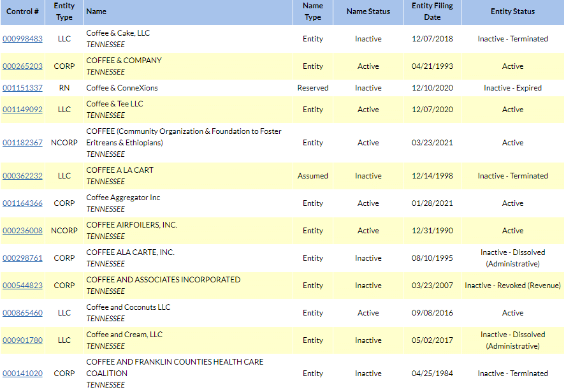This screenshot has height=392, width=566.
Task: Click the Control # column header
Action: click(x=22, y=11)
